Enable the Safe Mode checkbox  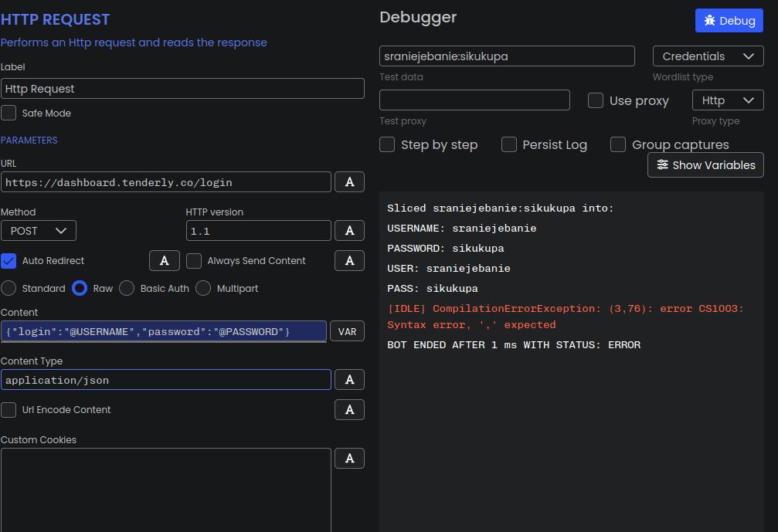8,113
